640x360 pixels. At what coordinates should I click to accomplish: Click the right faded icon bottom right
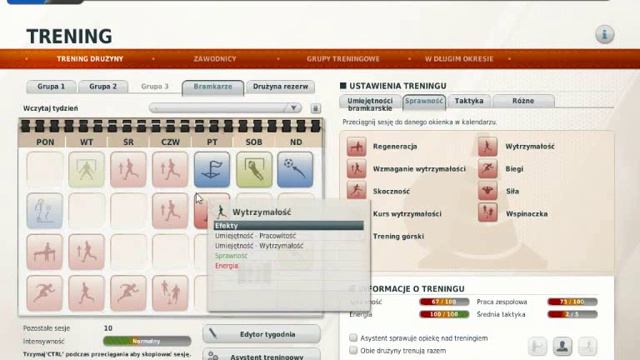(x=588, y=347)
